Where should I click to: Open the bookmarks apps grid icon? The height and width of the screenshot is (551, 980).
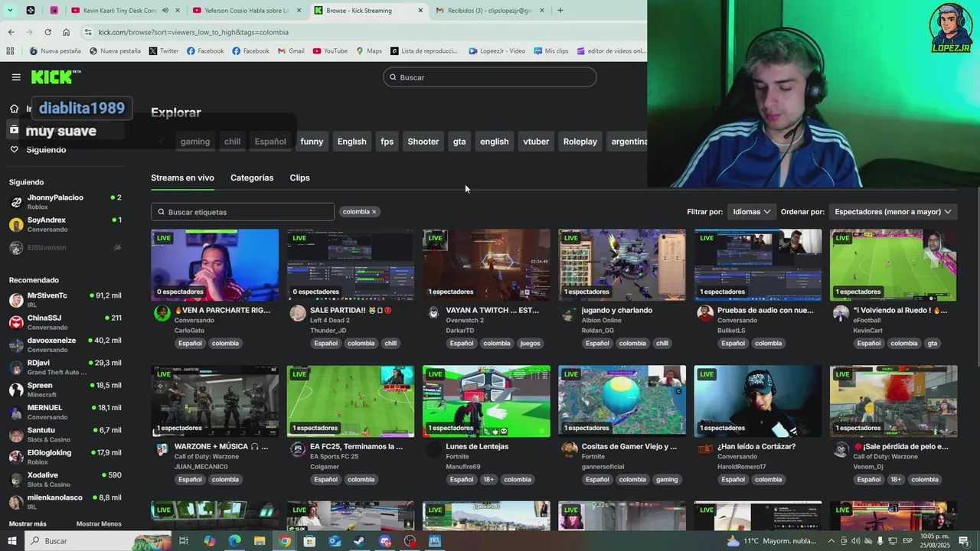[x=10, y=51]
